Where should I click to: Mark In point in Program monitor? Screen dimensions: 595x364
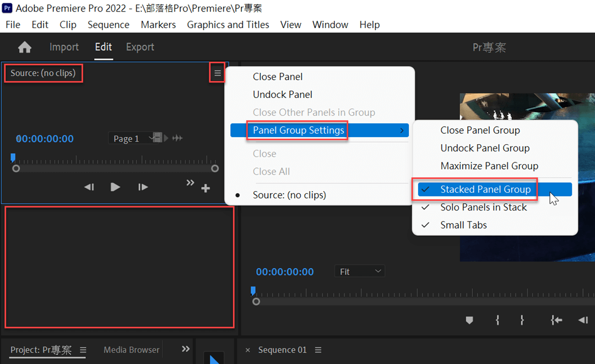point(497,320)
